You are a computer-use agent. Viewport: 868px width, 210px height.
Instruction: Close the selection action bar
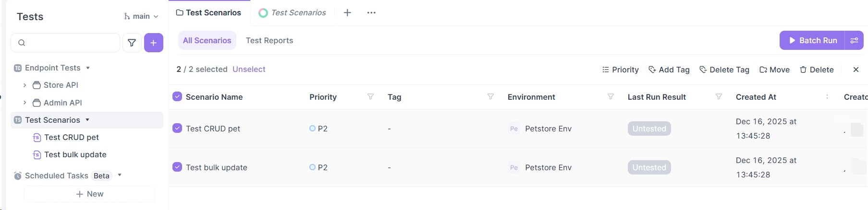pos(856,70)
